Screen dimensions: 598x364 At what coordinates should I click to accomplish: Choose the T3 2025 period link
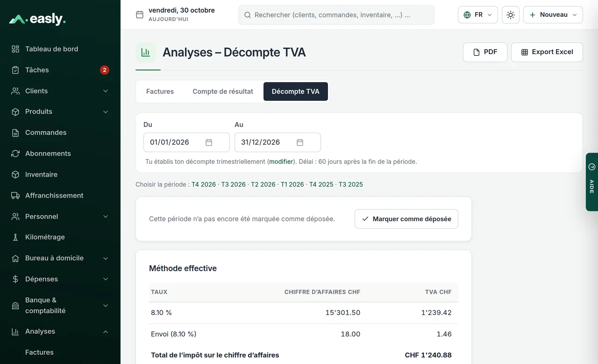[351, 184]
